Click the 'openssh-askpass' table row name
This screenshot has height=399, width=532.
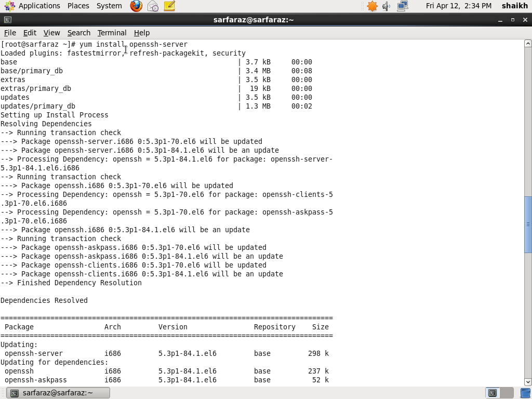36,380
